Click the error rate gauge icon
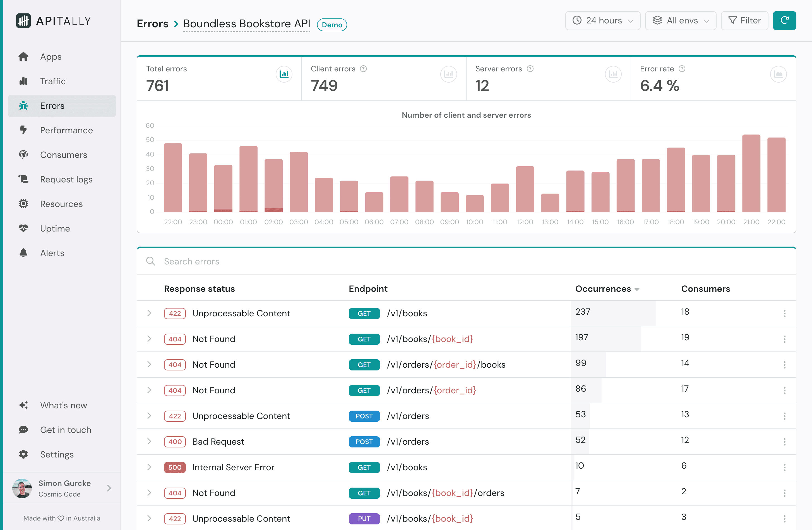Image resolution: width=812 pixels, height=530 pixels. tap(778, 74)
